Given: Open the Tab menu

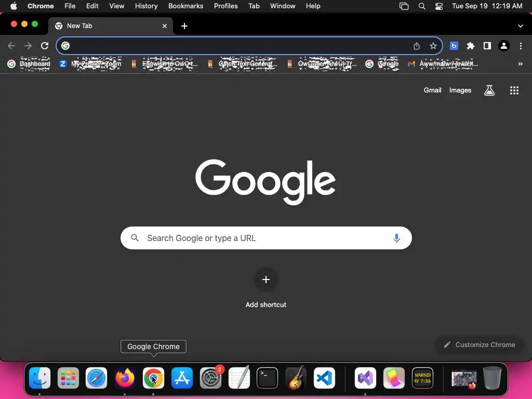Looking at the screenshot, I should pyautogui.click(x=254, y=6).
